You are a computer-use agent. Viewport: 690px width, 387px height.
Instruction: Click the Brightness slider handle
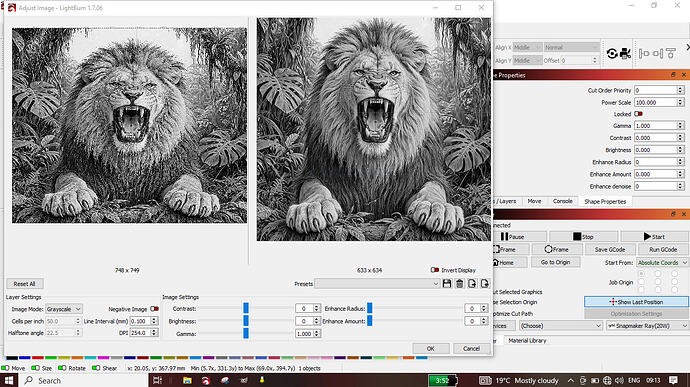pos(246,321)
